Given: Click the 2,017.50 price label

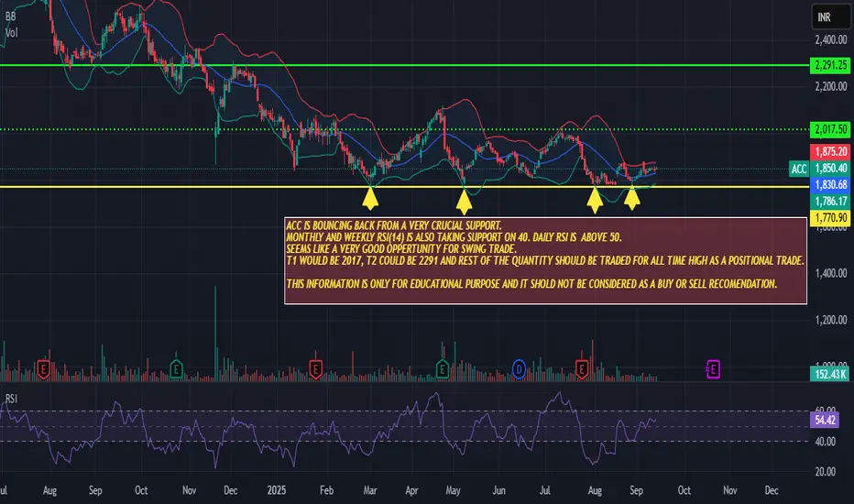Looking at the screenshot, I should 829,130.
